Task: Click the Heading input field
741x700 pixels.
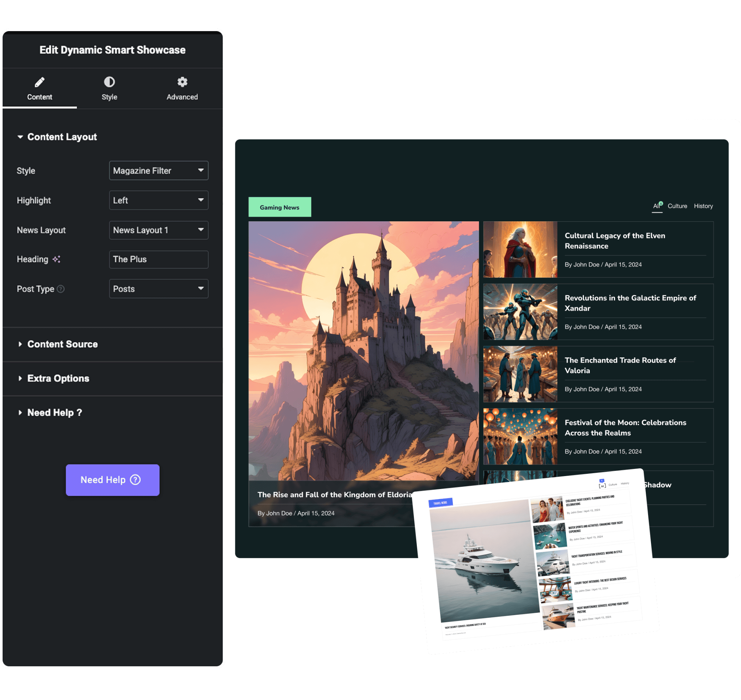Action: (159, 259)
